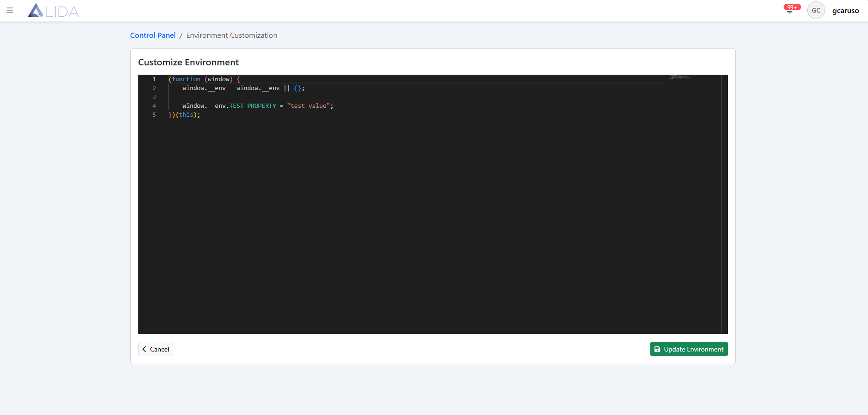This screenshot has height=415, width=868.
Task: Go to Control Panel breadcrumb link
Action: [153, 35]
